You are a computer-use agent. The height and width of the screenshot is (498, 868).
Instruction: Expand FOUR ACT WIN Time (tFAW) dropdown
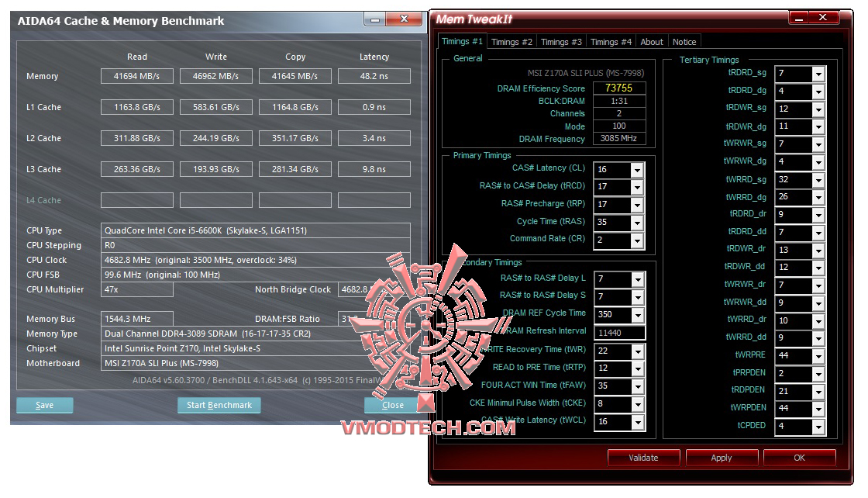tap(638, 386)
